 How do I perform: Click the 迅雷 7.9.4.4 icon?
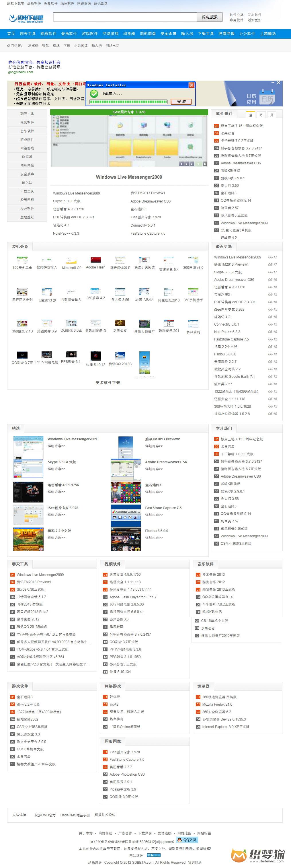pos(144,292)
